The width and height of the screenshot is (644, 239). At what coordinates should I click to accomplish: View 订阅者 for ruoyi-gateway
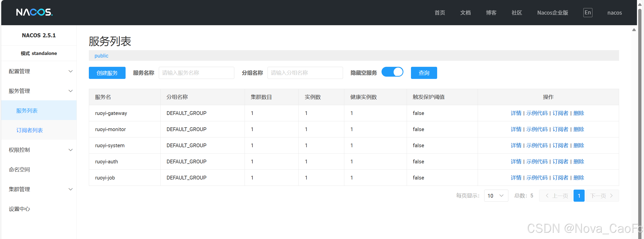tap(560, 113)
